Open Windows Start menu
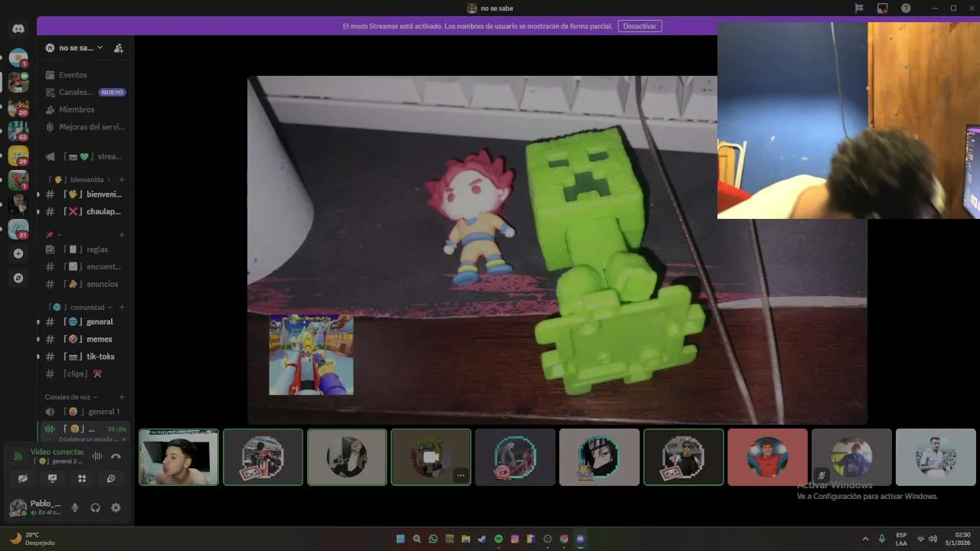 (x=400, y=539)
